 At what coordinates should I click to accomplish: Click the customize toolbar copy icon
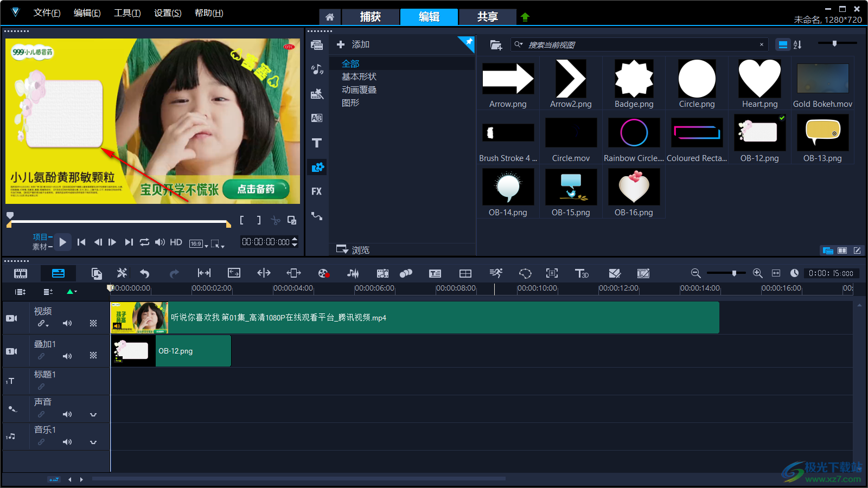(x=97, y=273)
